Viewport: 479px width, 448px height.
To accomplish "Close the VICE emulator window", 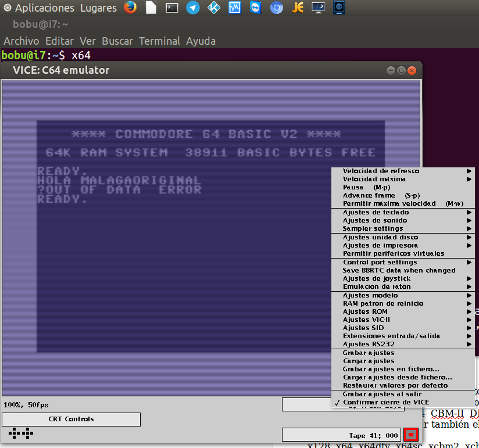I will (412, 70).
